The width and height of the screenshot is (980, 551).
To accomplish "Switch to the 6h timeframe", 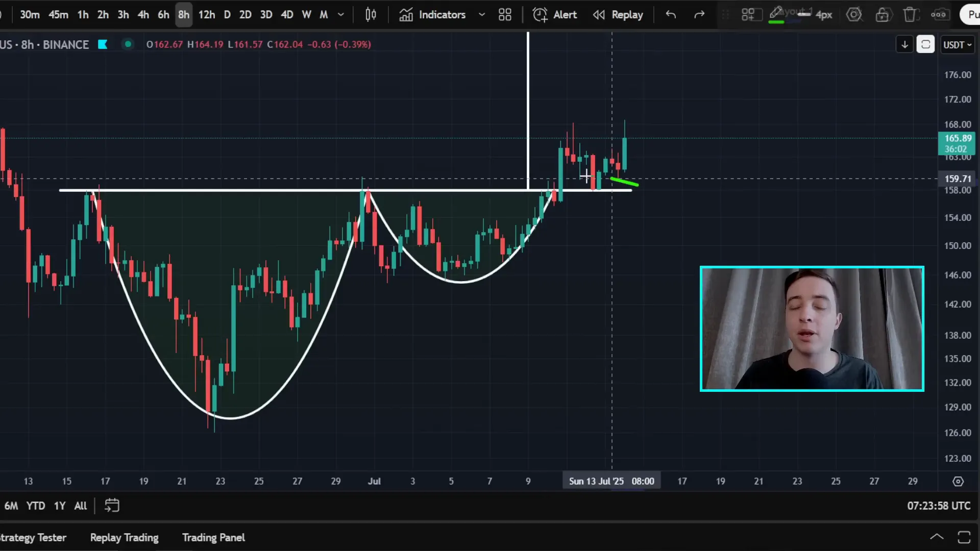I will click(x=163, y=15).
